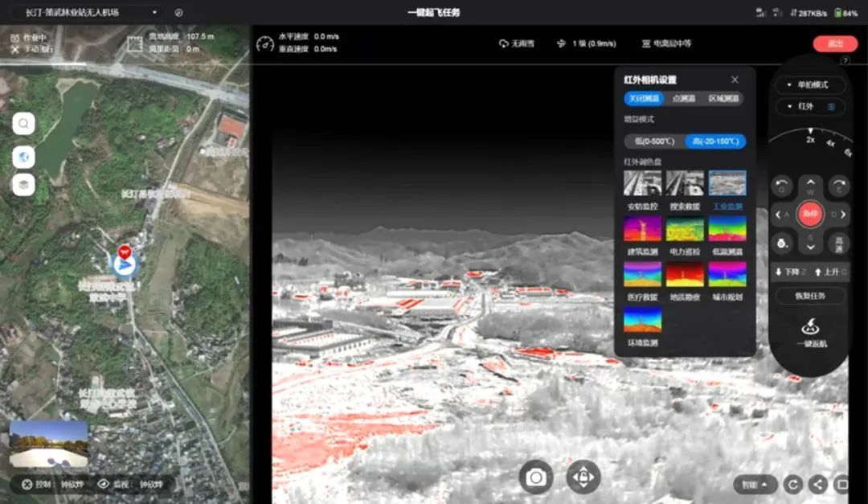
Task: Select low gain 低(0-500℃) option
Action: click(654, 141)
